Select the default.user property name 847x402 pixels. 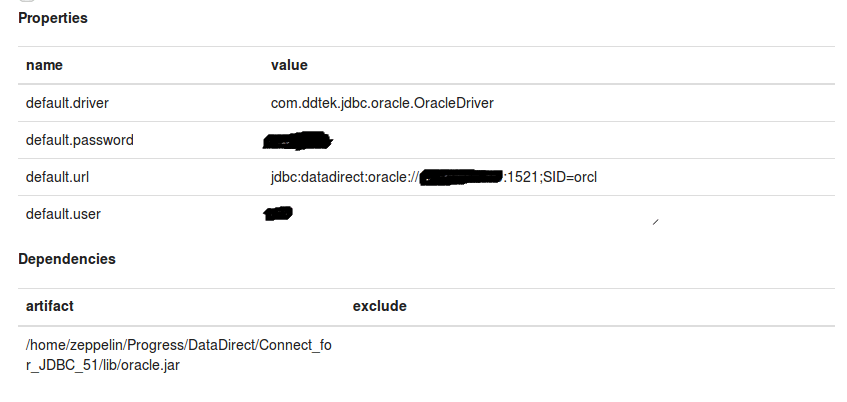[x=63, y=214]
